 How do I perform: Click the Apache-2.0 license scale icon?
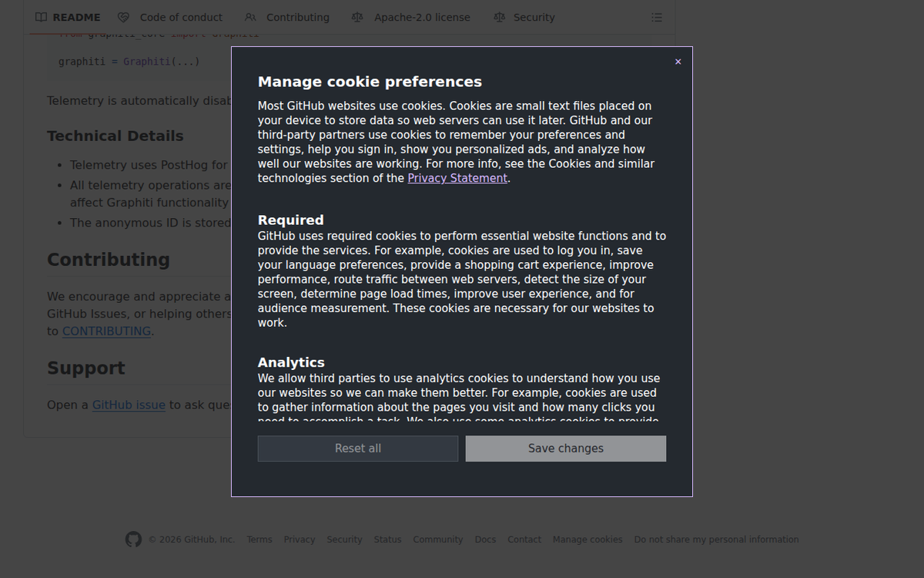(x=357, y=17)
